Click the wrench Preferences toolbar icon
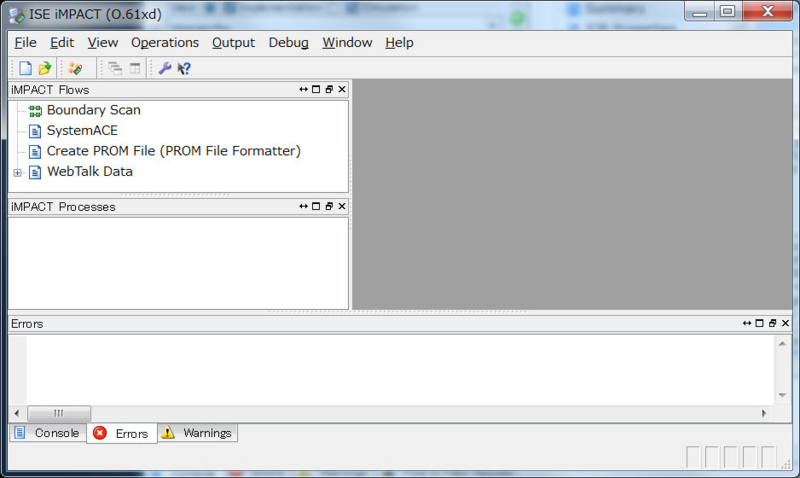Screen dimensions: 800x478 tap(164, 68)
